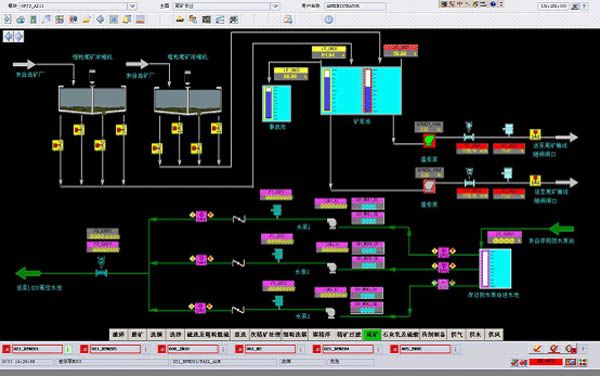The height and width of the screenshot is (376, 600).
Task: Click the first red checkmark acknowledge icon
Action: tap(537, 348)
